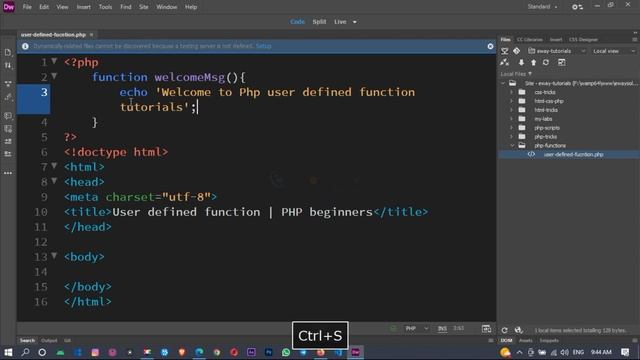Expand the css-tricks folder
640x360 pixels.
tap(511, 92)
